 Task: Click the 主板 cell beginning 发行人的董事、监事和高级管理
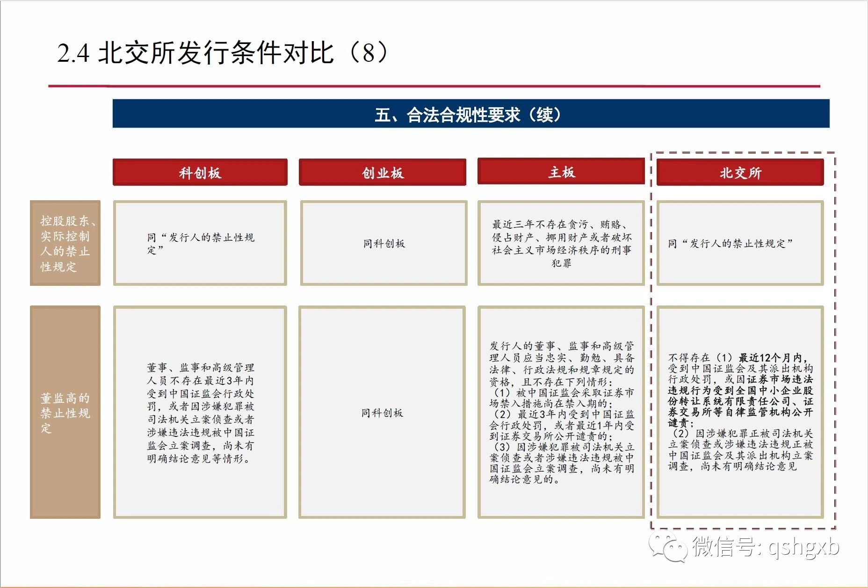point(561,412)
